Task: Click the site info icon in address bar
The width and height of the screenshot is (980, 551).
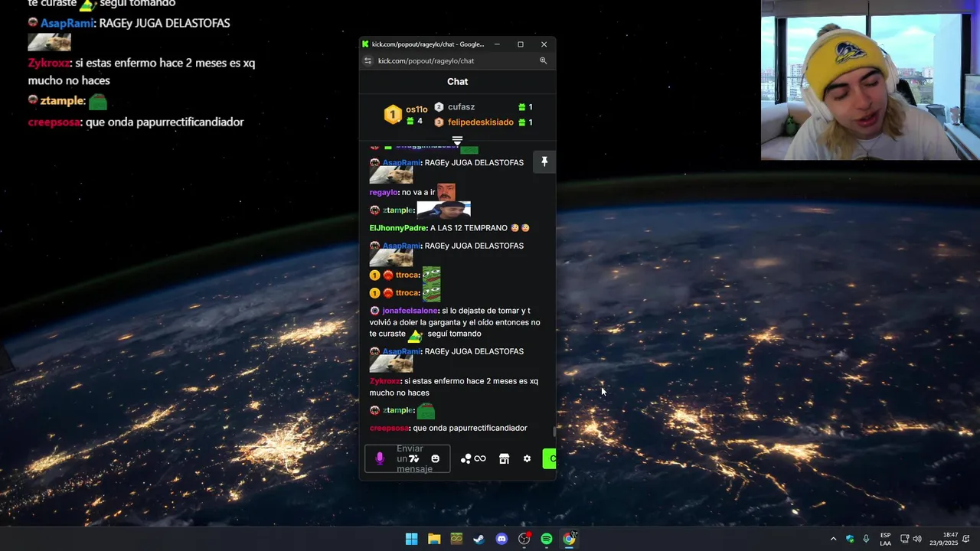Action: (x=367, y=60)
